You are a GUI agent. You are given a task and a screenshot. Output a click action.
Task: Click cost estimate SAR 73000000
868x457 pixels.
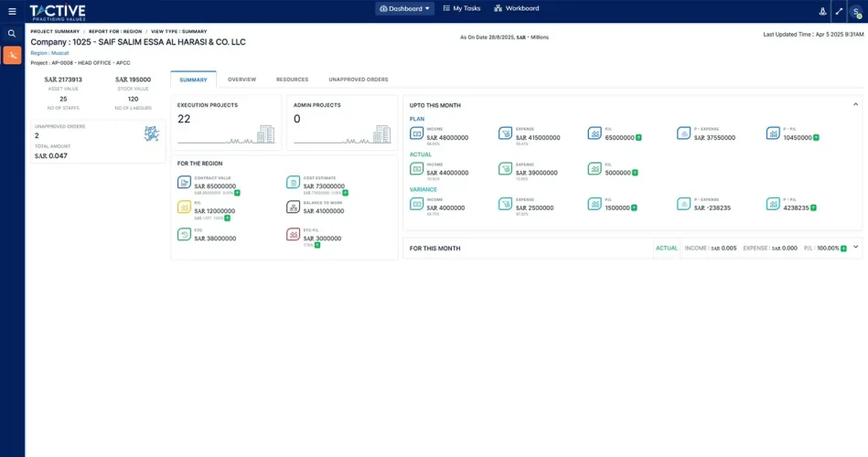coord(324,186)
